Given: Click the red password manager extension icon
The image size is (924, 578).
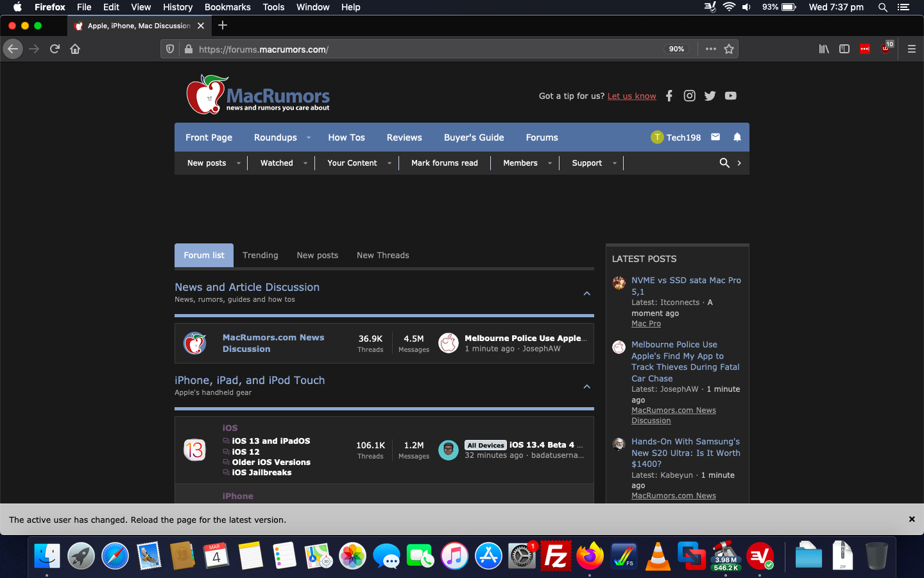Looking at the screenshot, I should (x=865, y=49).
